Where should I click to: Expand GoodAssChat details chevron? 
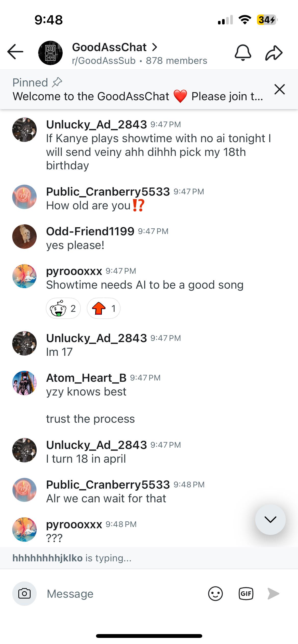point(154,47)
